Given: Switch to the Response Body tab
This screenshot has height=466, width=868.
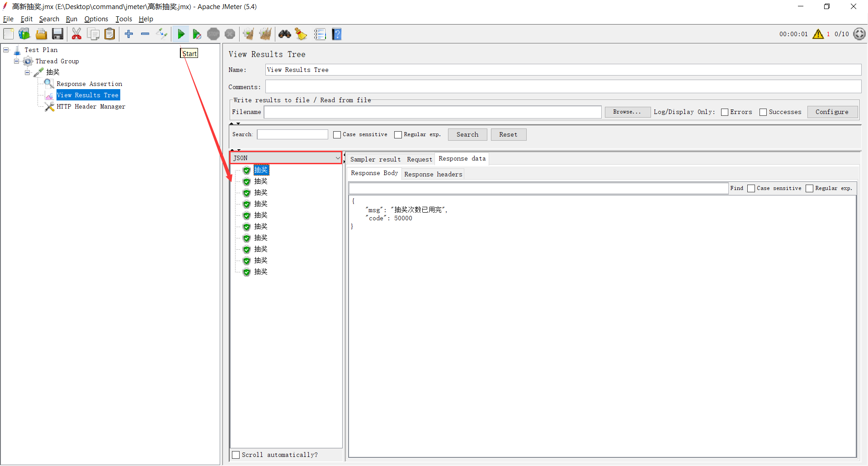Looking at the screenshot, I should tap(374, 173).
